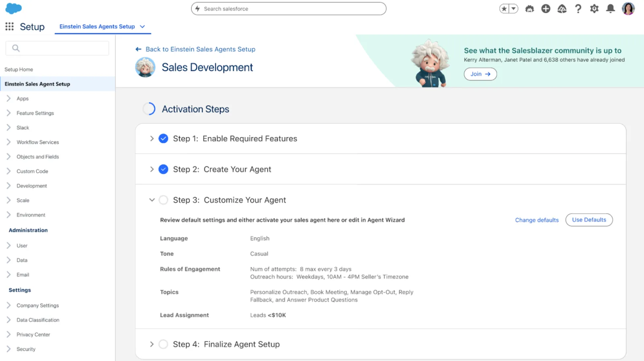
Task: Click the Step 1 completed checkmark
Action: point(163,139)
